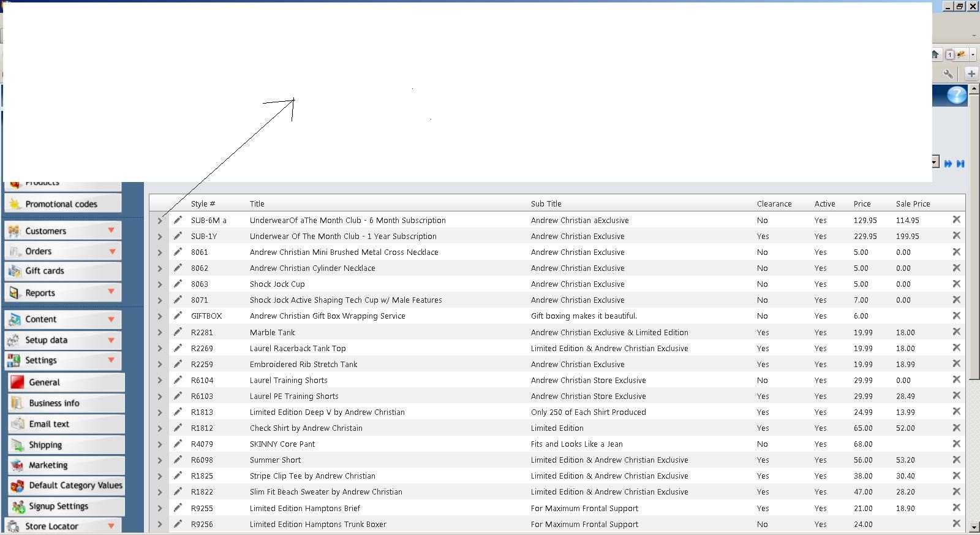Click the vertical scrollbar down arrow

pos(974,528)
